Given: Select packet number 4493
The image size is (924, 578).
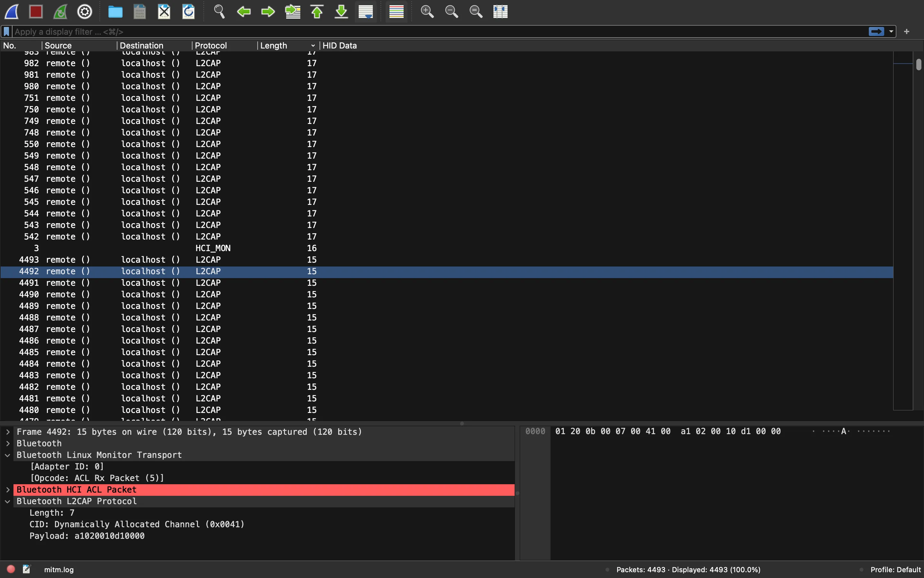Looking at the screenshot, I should pyautogui.click(x=447, y=259).
